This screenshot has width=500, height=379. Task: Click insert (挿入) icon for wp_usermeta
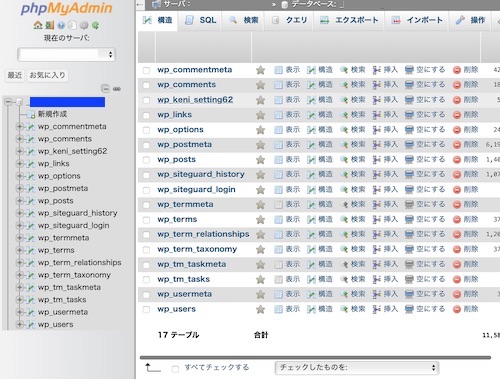(x=377, y=294)
